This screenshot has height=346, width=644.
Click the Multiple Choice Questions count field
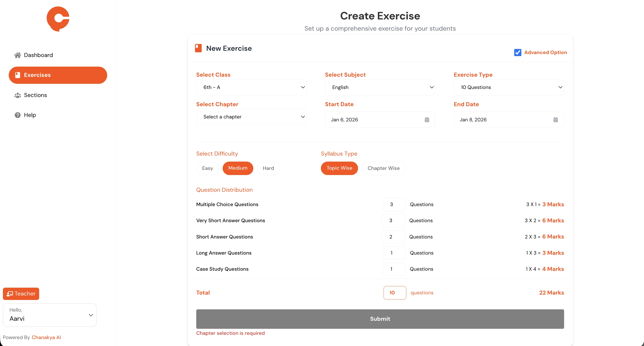click(394, 205)
